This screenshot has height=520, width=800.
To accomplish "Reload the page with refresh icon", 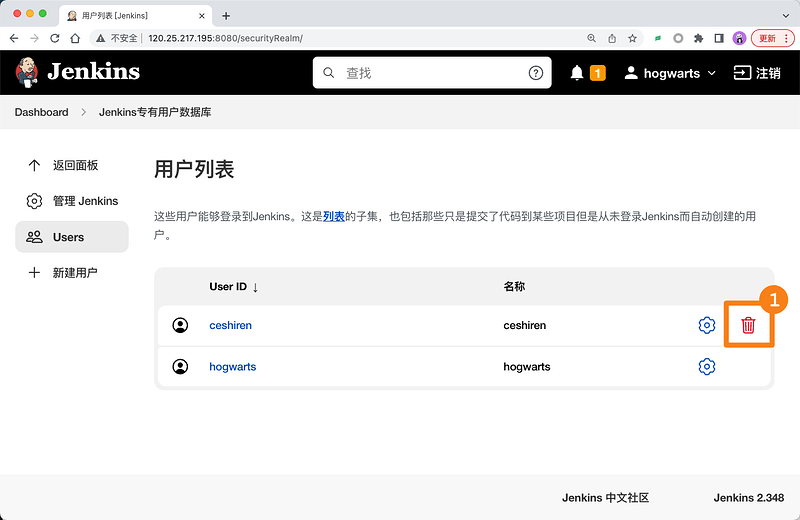I will coord(55,38).
